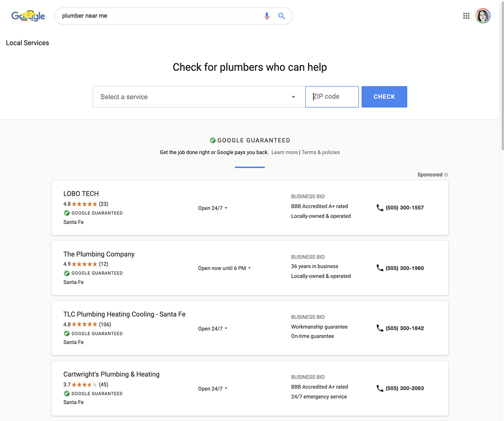Screen dimensions: 504x421
Task: Open the Learn more link
Action: 284,153
